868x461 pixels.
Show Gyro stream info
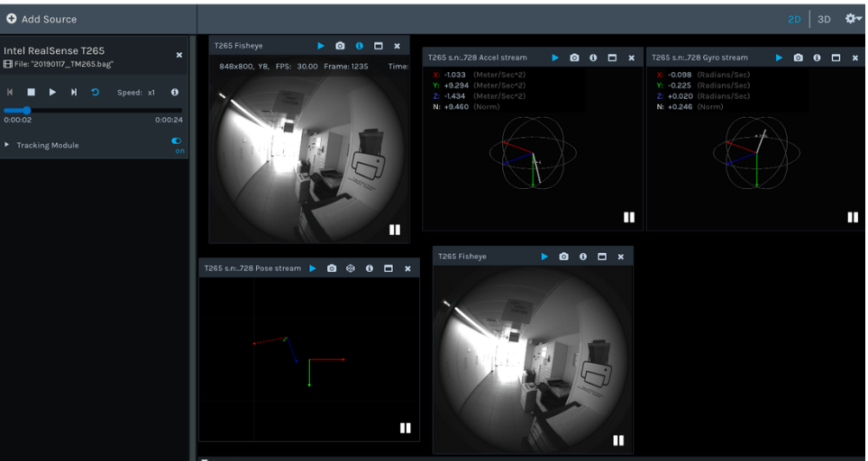click(x=817, y=58)
